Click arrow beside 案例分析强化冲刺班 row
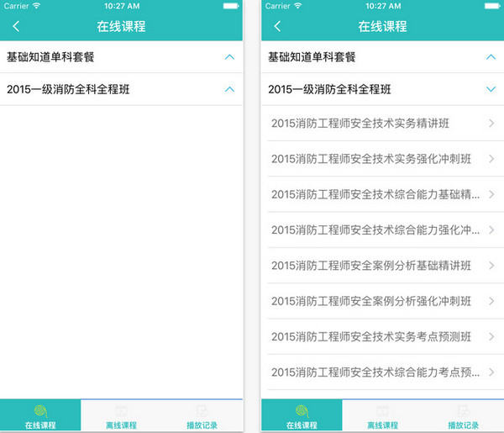This screenshot has height=433, width=504. (x=491, y=301)
